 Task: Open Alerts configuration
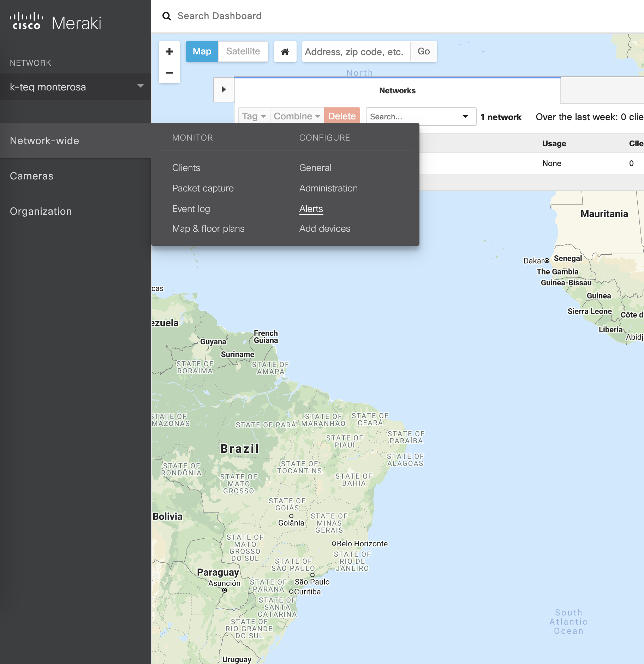[311, 209]
